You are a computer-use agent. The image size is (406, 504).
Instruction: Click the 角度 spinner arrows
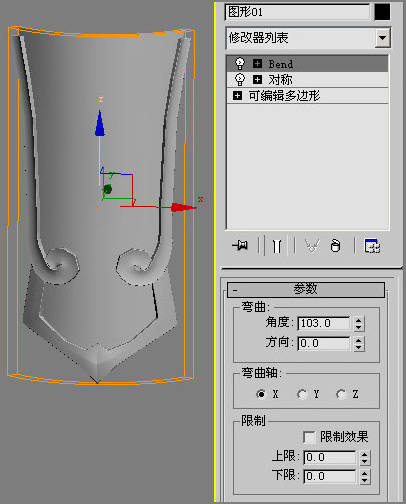pyautogui.click(x=358, y=323)
